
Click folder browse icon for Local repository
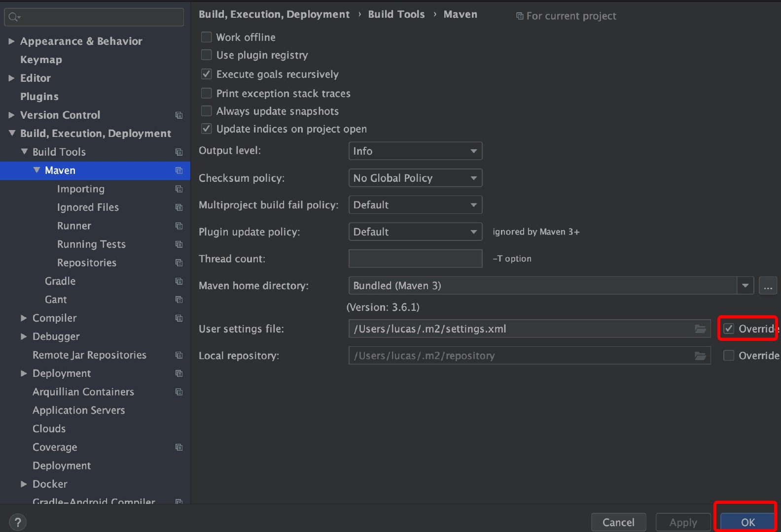(x=700, y=356)
